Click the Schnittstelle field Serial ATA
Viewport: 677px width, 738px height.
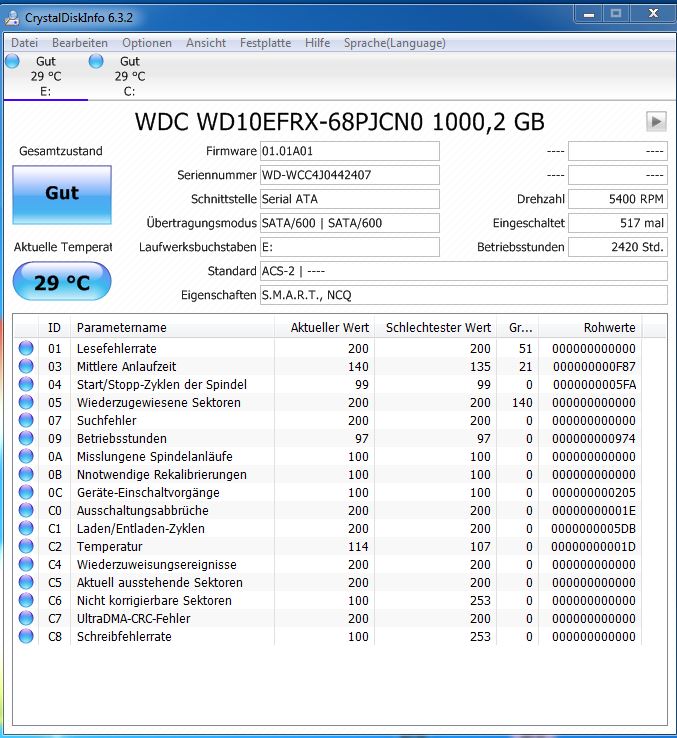(350, 199)
